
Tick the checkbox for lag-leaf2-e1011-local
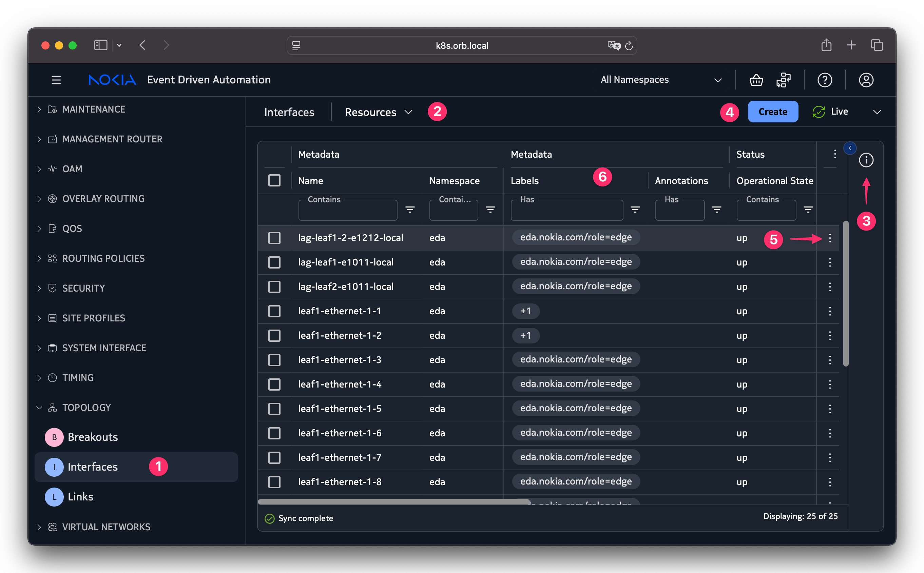pos(274,287)
